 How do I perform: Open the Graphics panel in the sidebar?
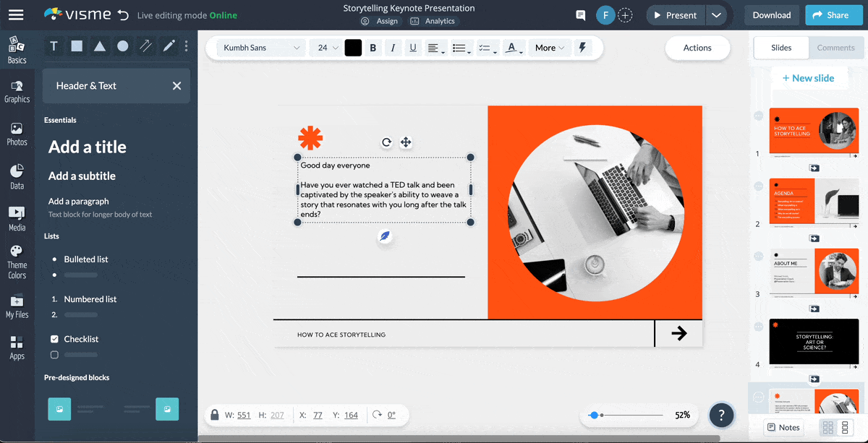[17, 89]
